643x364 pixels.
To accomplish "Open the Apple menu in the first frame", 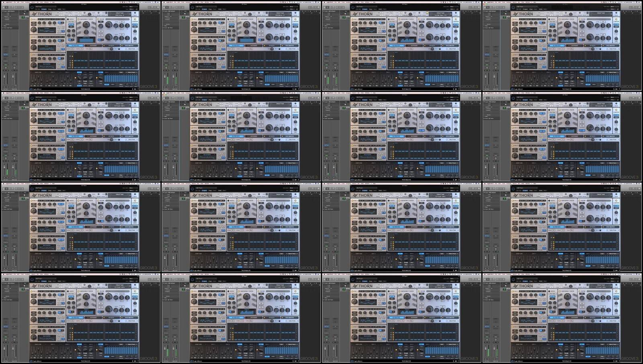I will click(x=4, y=2).
